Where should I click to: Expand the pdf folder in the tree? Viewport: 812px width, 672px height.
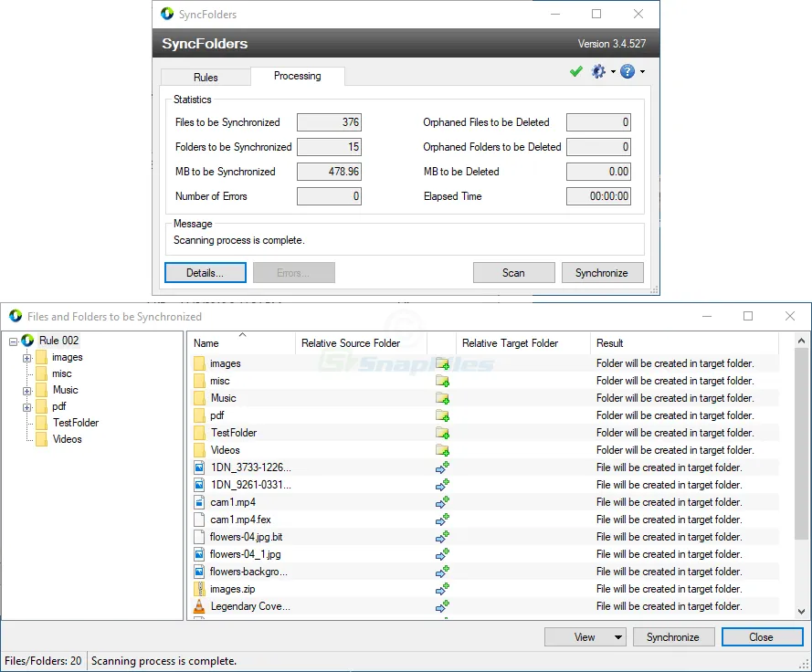point(26,407)
